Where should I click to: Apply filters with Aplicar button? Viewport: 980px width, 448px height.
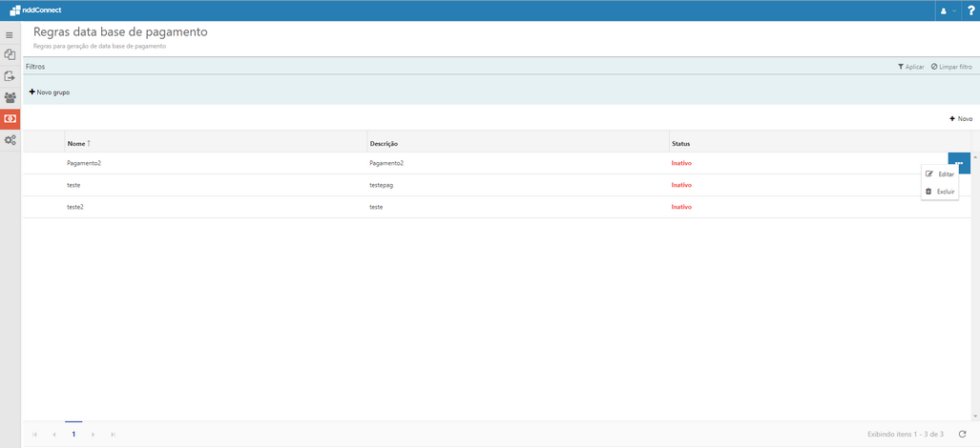(x=910, y=67)
